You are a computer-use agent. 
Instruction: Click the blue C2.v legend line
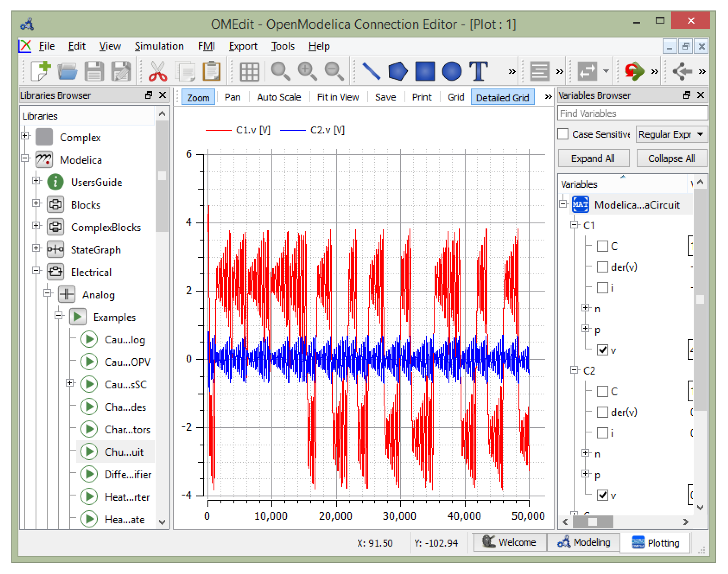click(293, 130)
